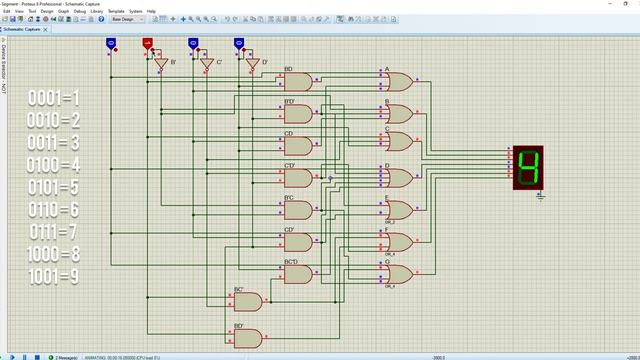Viewport: 640px width, 360px height.
Task: Select the AND gate labeled BC'D
Action: [298, 274]
